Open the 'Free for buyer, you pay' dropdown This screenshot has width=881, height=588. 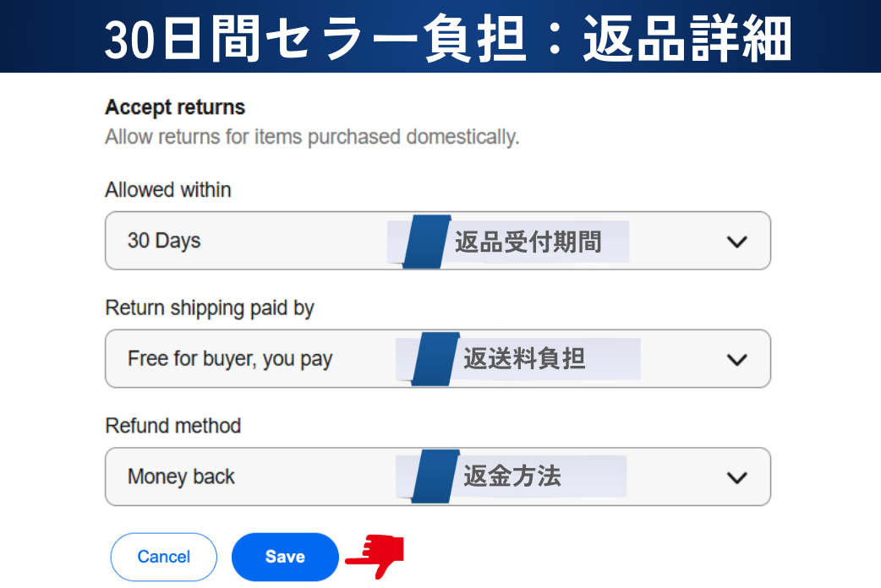pyautogui.click(x=254, y=359)
